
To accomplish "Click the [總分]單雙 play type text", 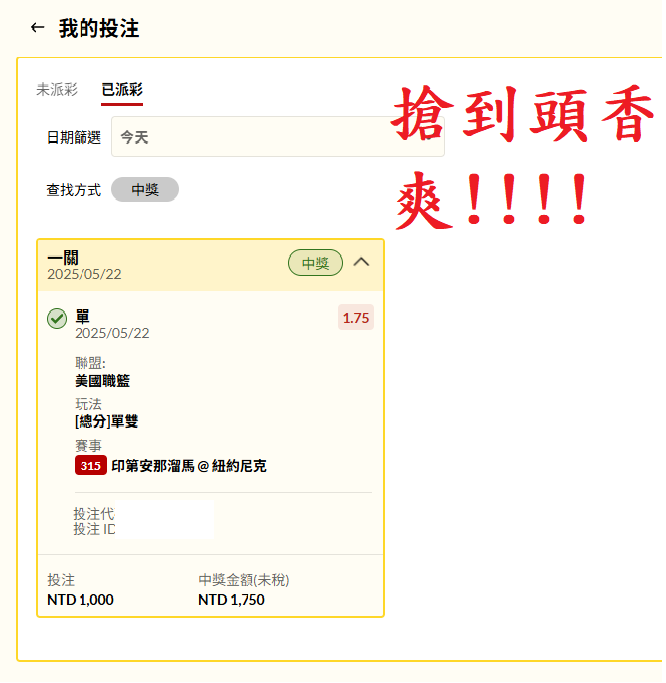I will (107, 422).
